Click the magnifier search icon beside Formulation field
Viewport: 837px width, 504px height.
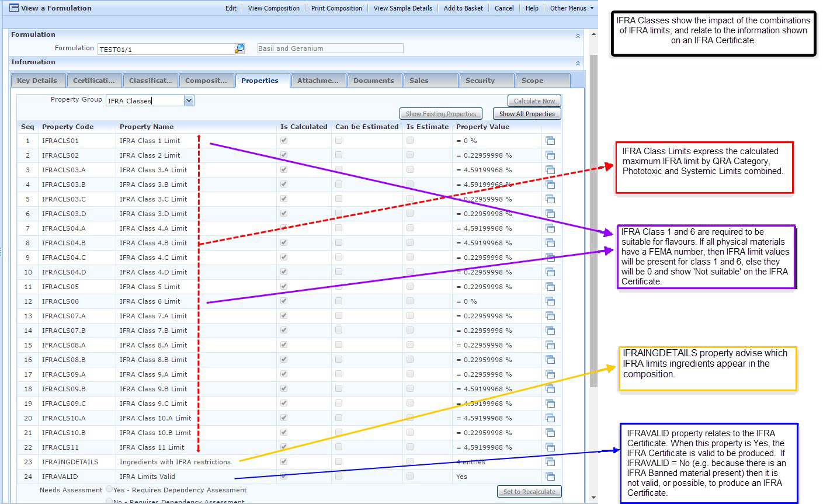click(x=239, y=48)
